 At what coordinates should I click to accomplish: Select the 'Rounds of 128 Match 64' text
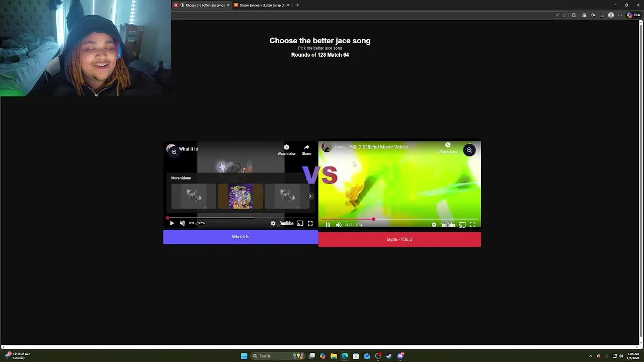pyautogui.click(x=320, y=55)
